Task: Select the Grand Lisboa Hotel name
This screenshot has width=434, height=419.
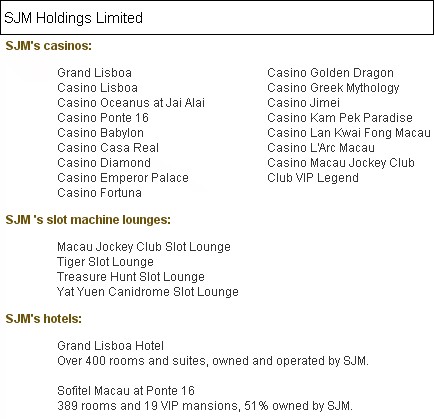Action: 110,346
